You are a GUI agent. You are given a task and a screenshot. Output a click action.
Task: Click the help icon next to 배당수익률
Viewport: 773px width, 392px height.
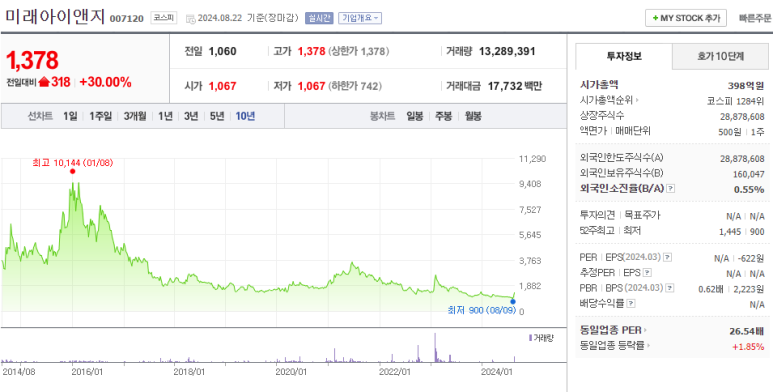[631, 304]
